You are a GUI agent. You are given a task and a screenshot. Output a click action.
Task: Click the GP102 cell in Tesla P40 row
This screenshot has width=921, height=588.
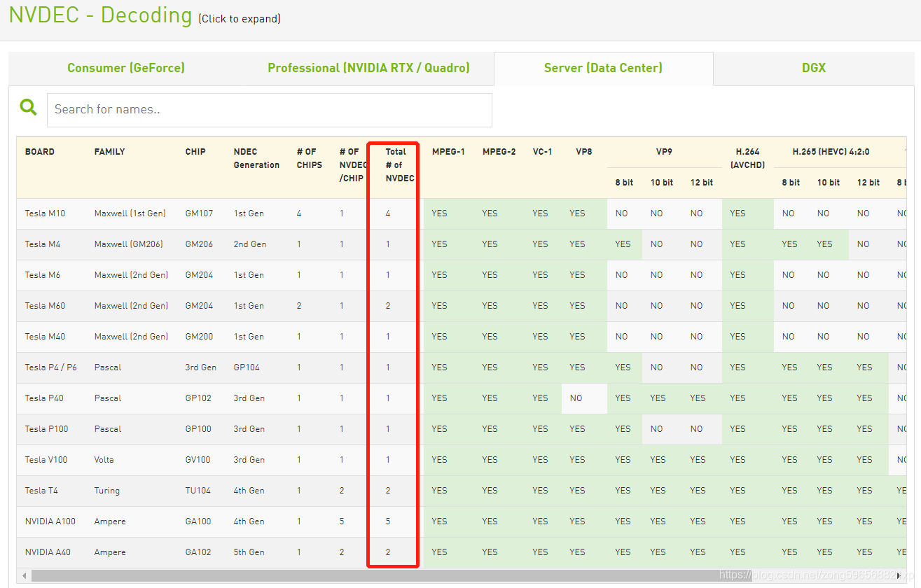(x=198, y=398)
